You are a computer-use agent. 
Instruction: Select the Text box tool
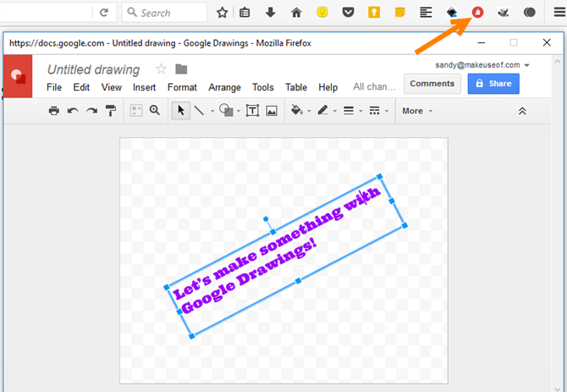coord(252,111)
